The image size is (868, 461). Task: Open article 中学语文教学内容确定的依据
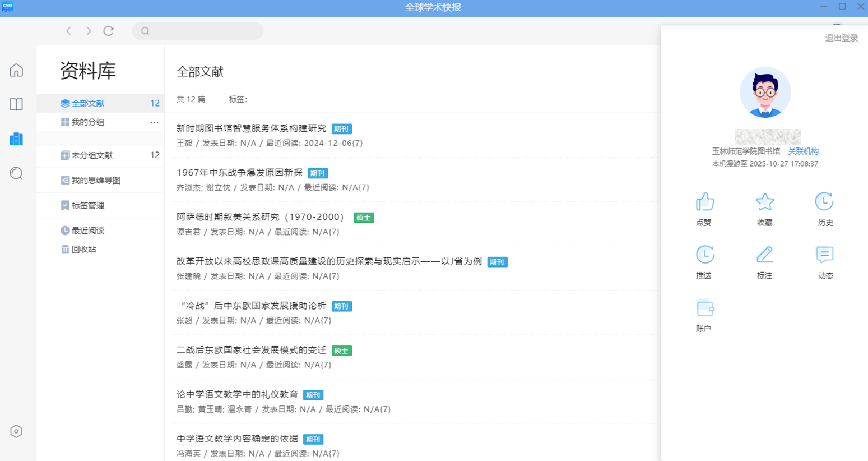(237, 439)
